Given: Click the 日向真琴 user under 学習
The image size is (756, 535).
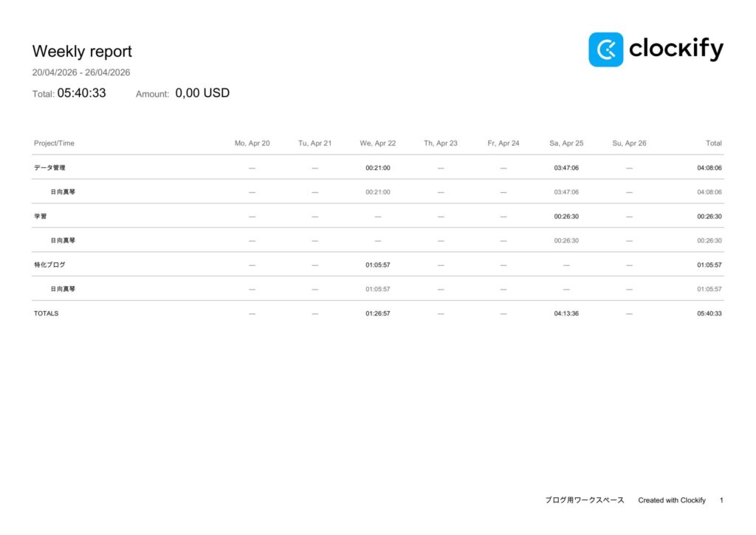Looking at the screenshot, I should (63, 240).
